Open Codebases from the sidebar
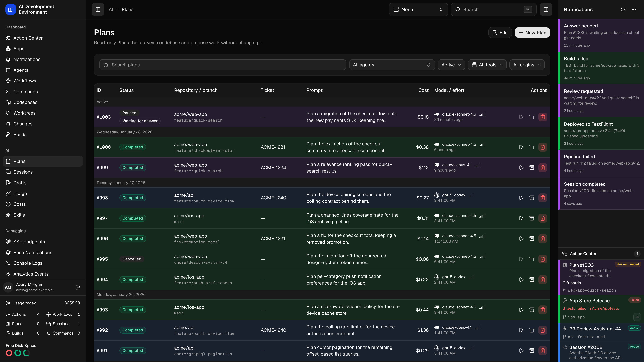This screenshot has width=644, height=362. [x=43, y=102]
